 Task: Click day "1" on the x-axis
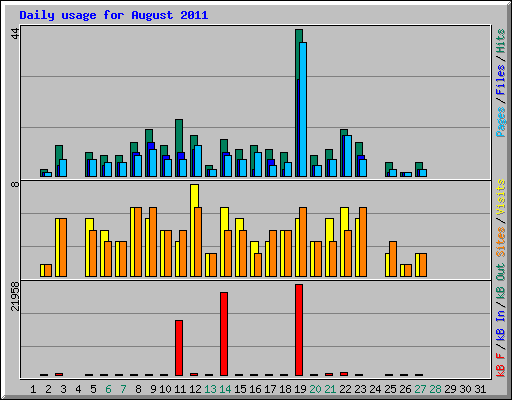(x=33, y=389)
